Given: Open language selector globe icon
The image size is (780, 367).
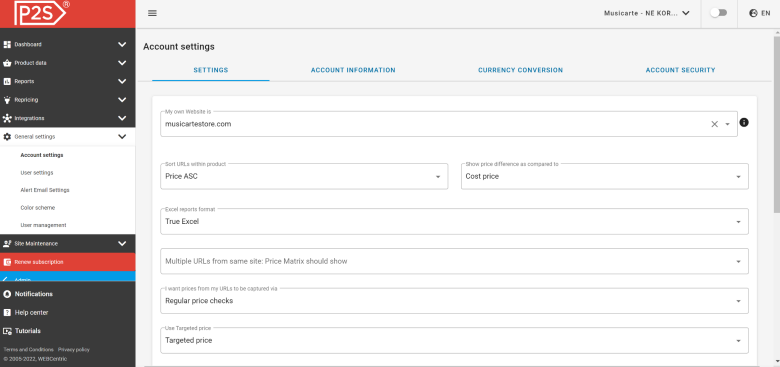Looking at the screenshot, I should (x=753, y=13).
